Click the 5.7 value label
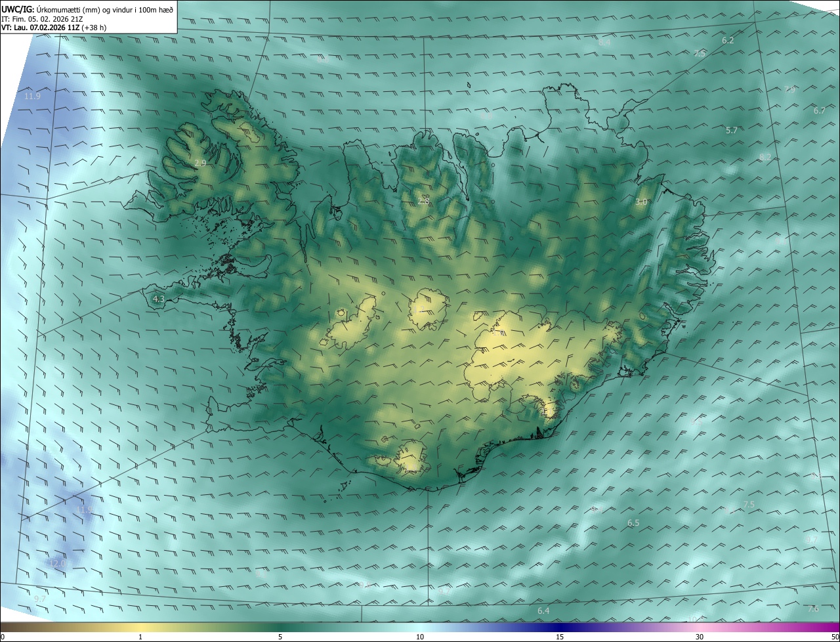The image size is (840, 642). pyautogui.click(x=732, y=131)
